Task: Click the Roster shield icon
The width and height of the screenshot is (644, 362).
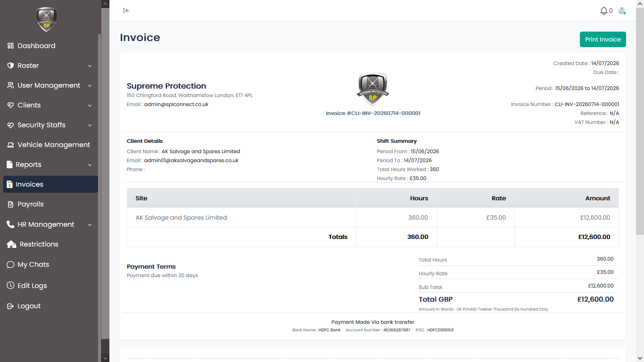Action: tap(10, 66)
